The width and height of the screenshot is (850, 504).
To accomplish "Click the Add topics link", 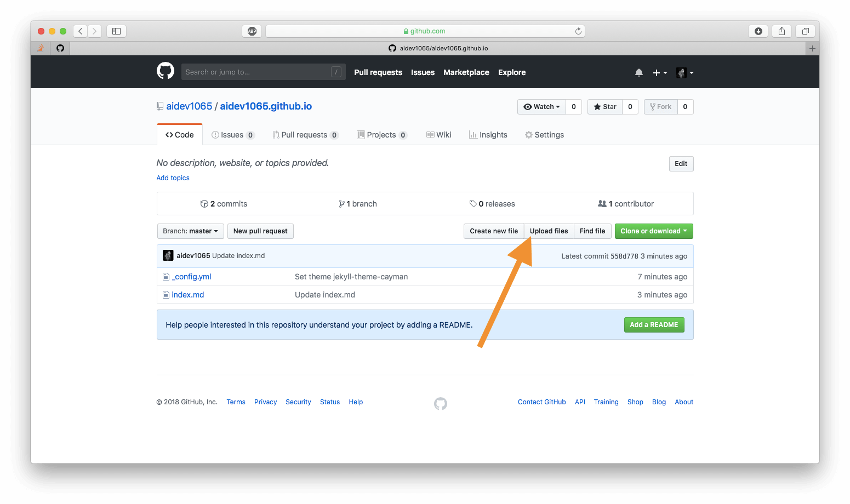I will point(173,178).
